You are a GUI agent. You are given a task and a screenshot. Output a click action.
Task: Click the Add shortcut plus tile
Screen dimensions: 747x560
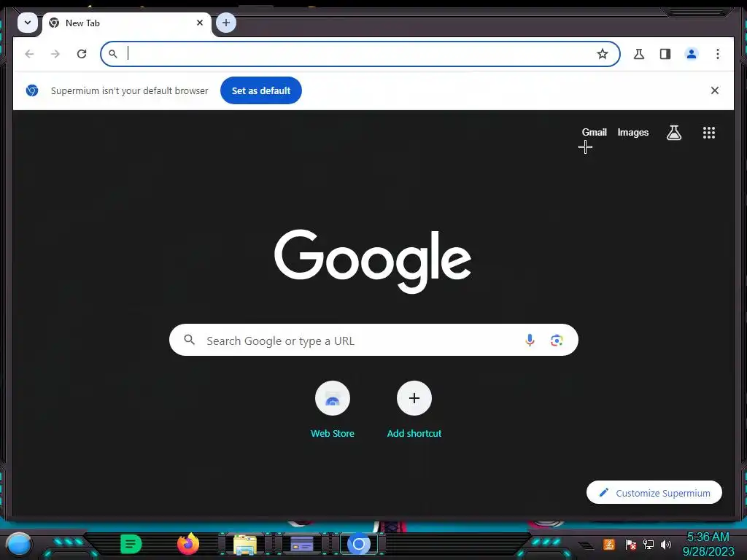click(x=414, y=398)
